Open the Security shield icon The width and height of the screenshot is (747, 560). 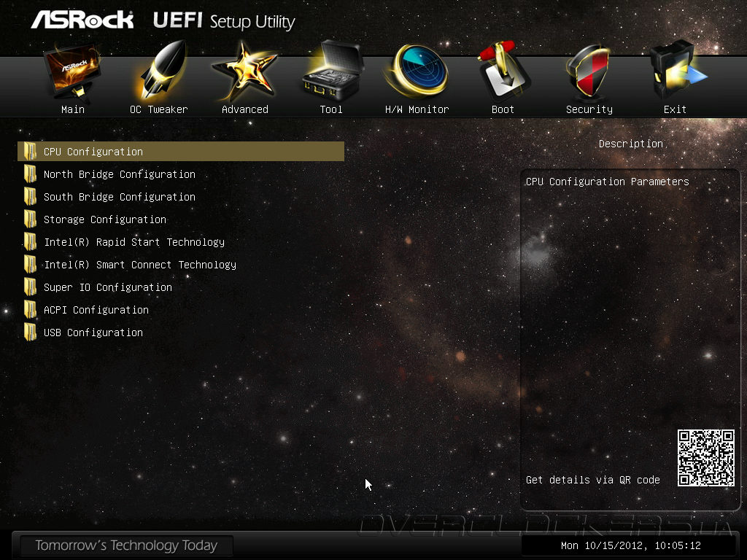click(588, 71)
